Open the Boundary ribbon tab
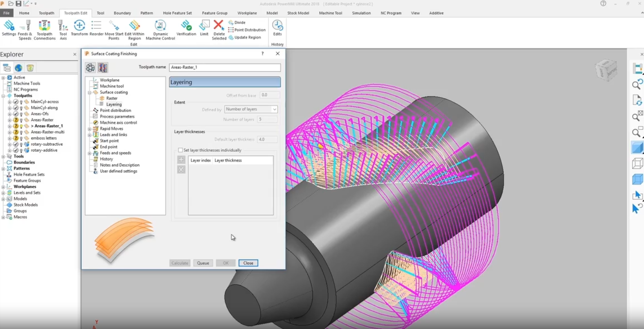Viewport: 644px width, 329px height. click(x=122, y=13)
